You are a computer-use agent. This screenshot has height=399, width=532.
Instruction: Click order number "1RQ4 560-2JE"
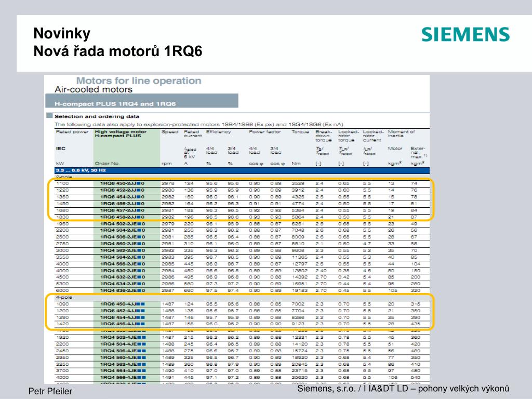(123, 244)
